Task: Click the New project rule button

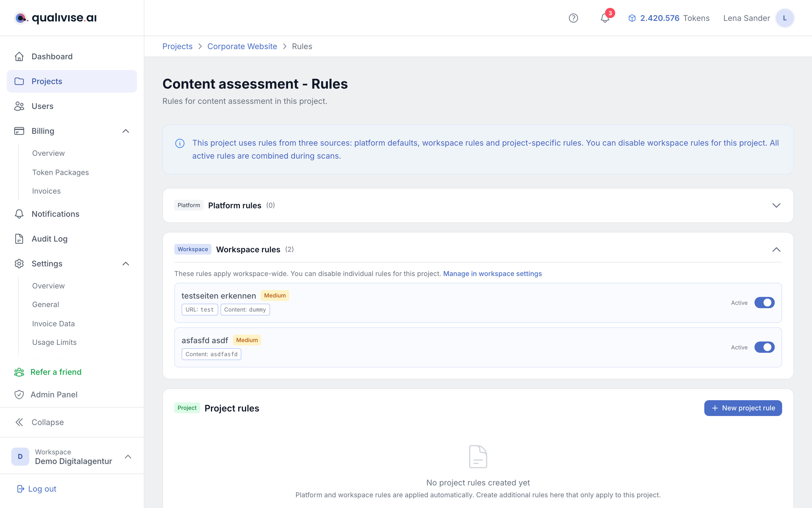Action: 743,408
